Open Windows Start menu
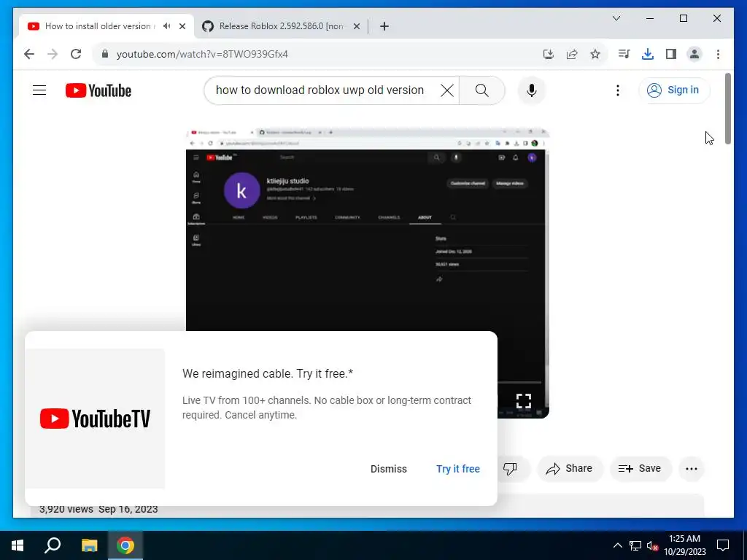 pos(18,545)
